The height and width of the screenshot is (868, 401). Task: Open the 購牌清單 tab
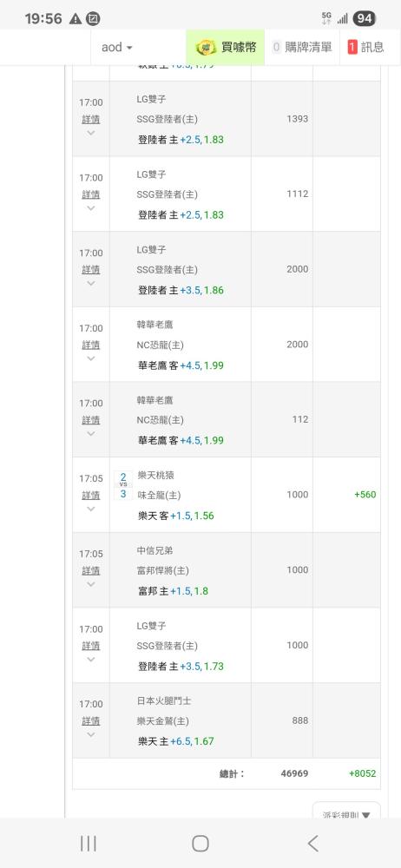(302, 47)
